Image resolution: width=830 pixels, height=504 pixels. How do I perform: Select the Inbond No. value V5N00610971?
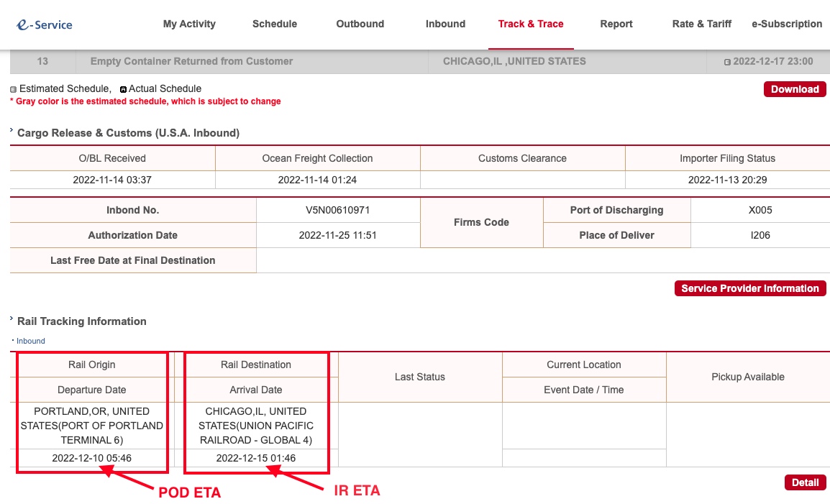(x=338, y=210)
